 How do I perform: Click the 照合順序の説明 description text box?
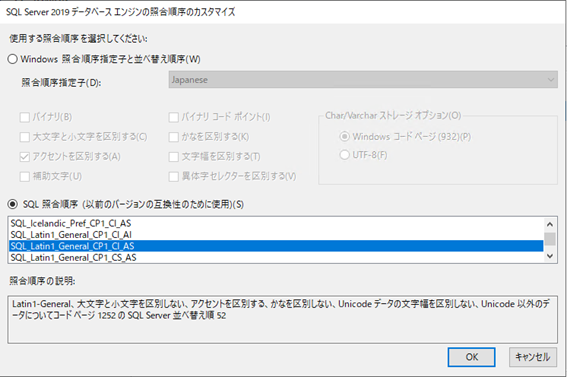click(x=282, y=319)
